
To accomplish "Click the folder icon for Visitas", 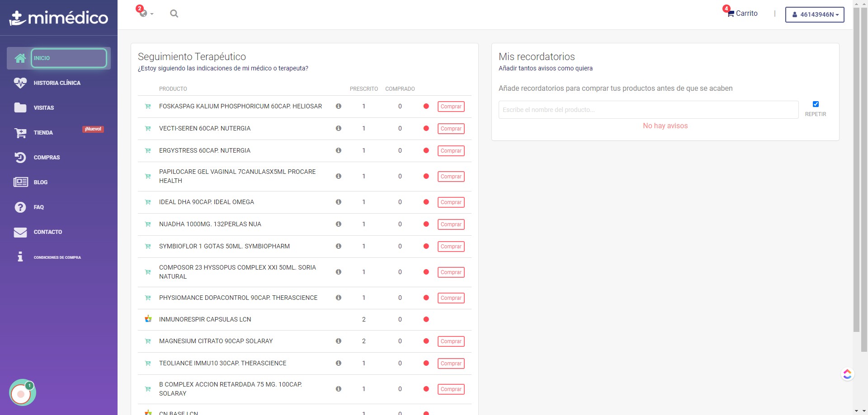I will (x=20, y=107).
